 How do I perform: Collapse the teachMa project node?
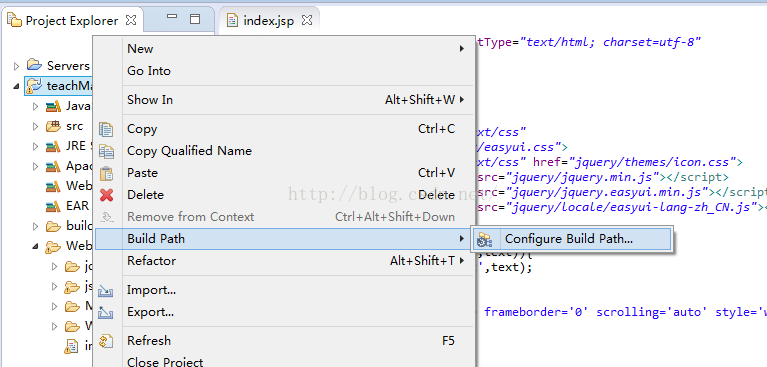point(16,86)
